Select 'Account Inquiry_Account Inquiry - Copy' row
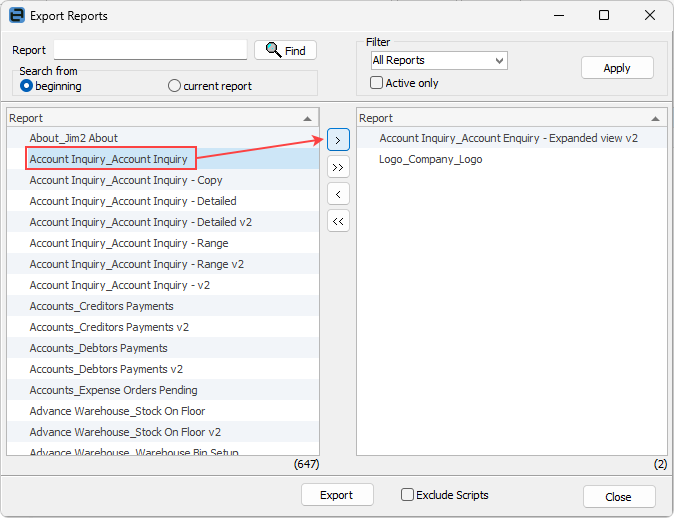Viewport: 674px width, 518px height. coord(163,180)
